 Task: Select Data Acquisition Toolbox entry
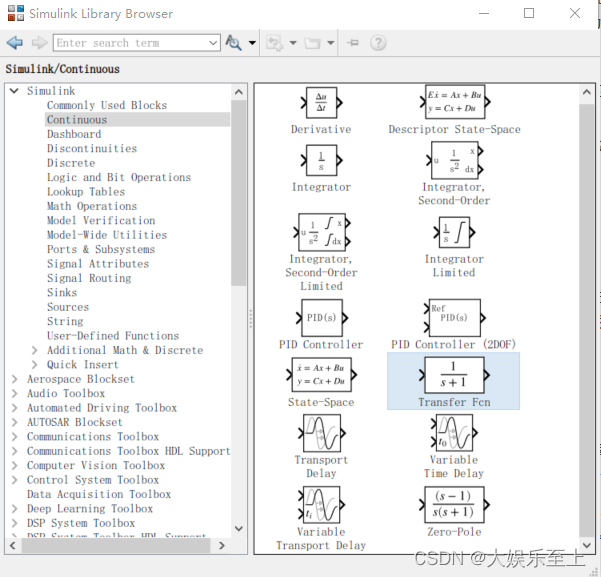99,494
